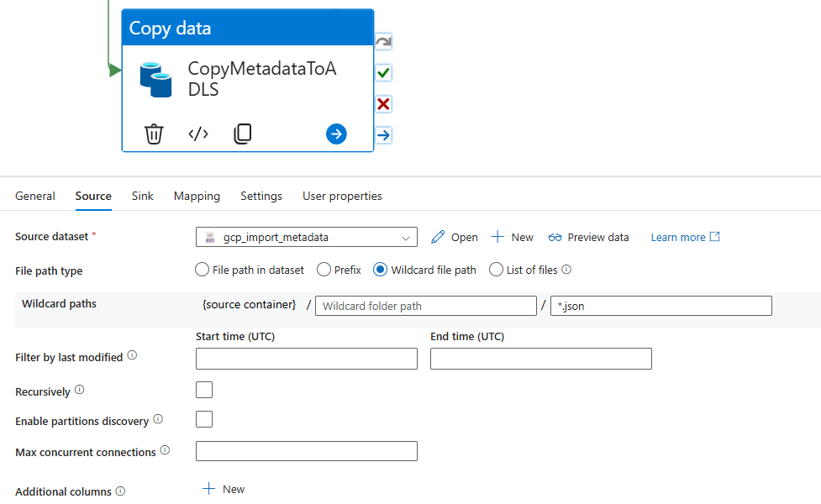This screenshot has height=504, width=821.
Task: Select the File path in dataset option
Action: tap(202, 270)
